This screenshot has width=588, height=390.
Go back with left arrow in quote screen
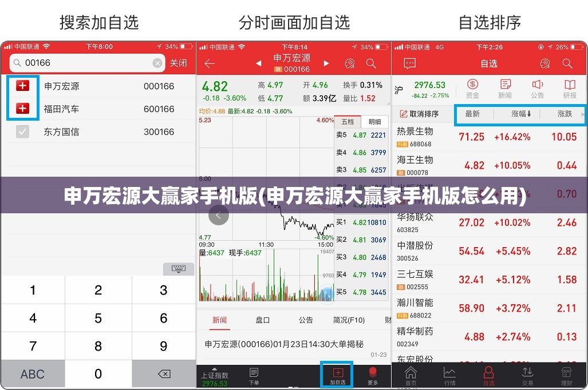[x=209, y=63]
